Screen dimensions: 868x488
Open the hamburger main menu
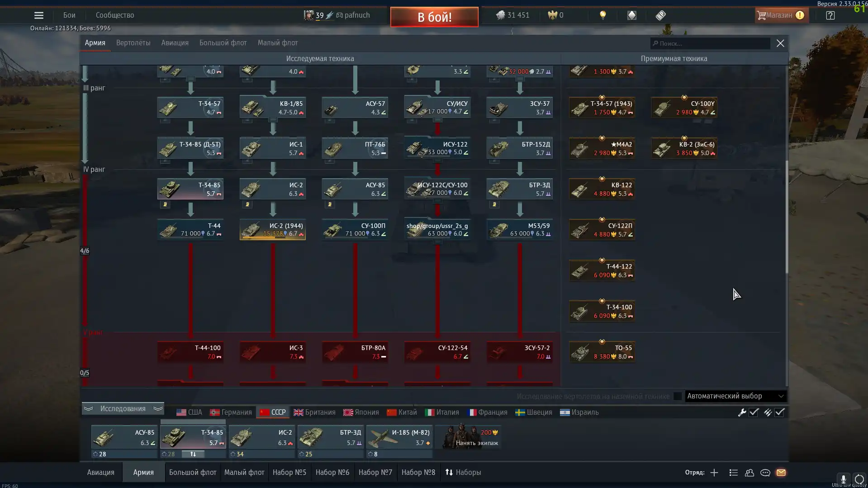tap(39, 15)
